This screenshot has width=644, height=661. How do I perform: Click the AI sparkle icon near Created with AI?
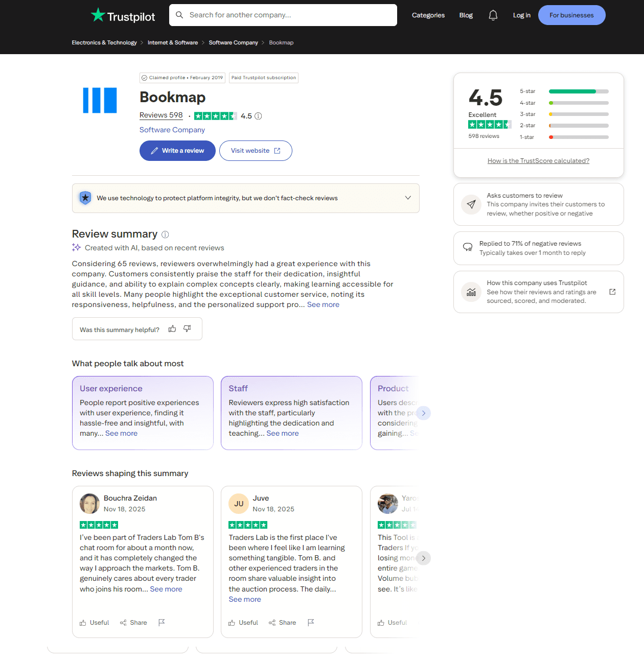[x=77, y=248]
